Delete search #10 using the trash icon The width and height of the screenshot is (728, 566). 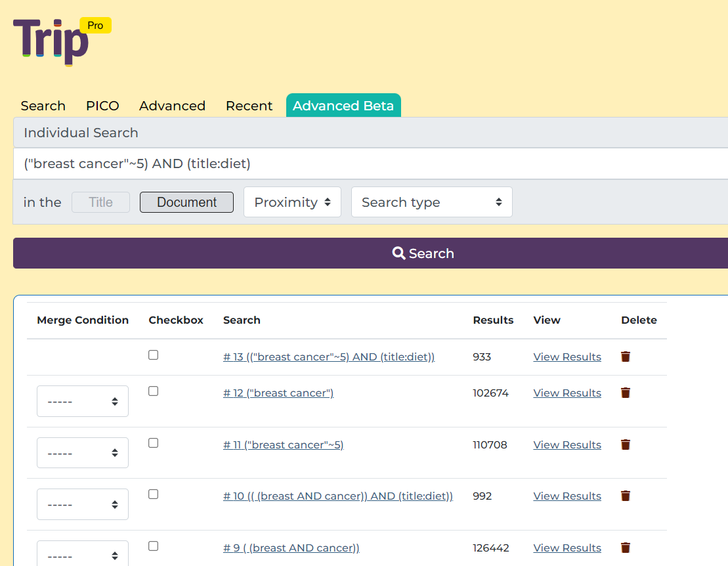point(625,496)
